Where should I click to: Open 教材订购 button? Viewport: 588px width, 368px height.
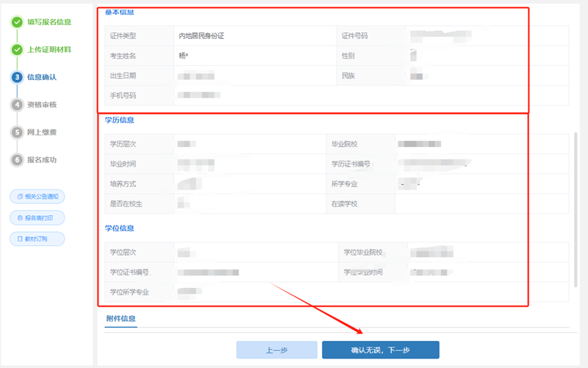(x=37, y=239)
